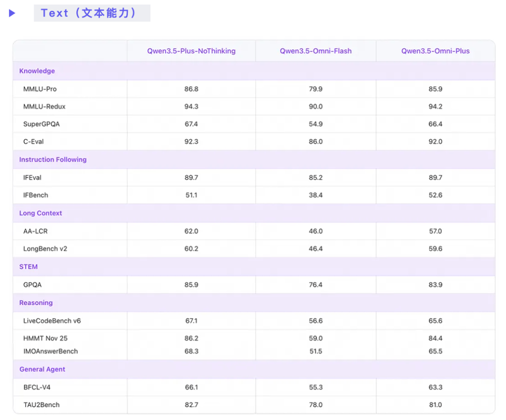
Task: Select the Qwen3.5-Omni-Flash column header
Action: 316,51
